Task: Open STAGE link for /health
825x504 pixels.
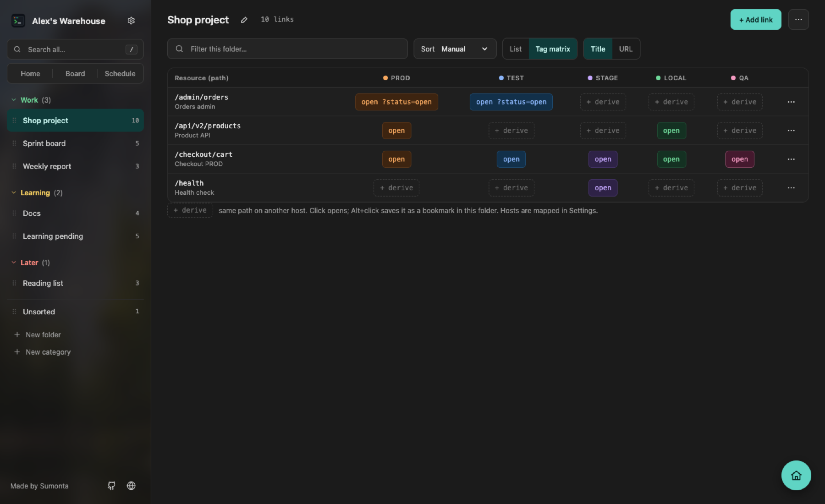Action: 603,188
